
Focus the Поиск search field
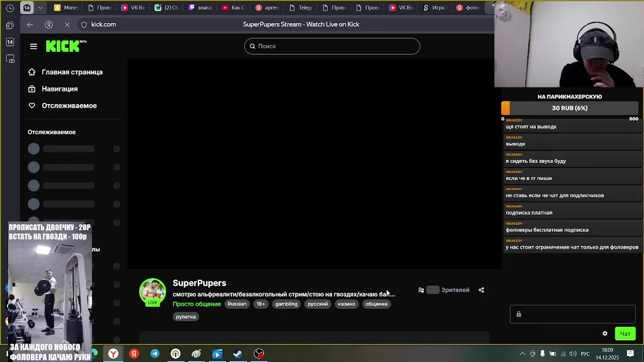click(332, 46)
